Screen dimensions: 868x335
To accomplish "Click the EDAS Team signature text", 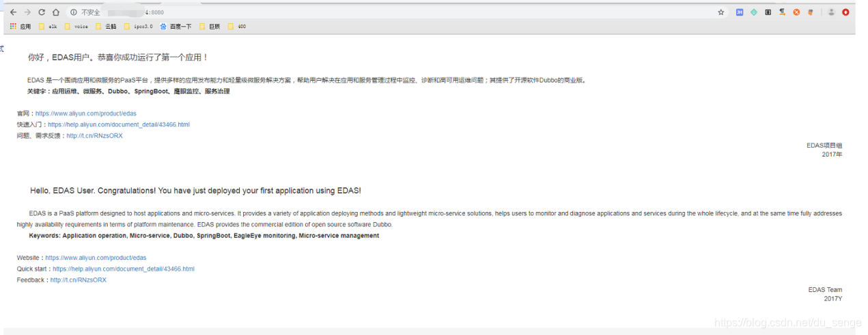I will pyautogui.click(x=825, y=290).
